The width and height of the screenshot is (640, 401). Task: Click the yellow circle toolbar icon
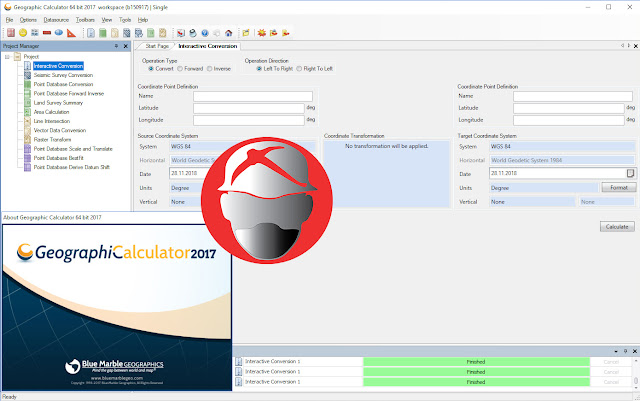[x=23, y=33]
